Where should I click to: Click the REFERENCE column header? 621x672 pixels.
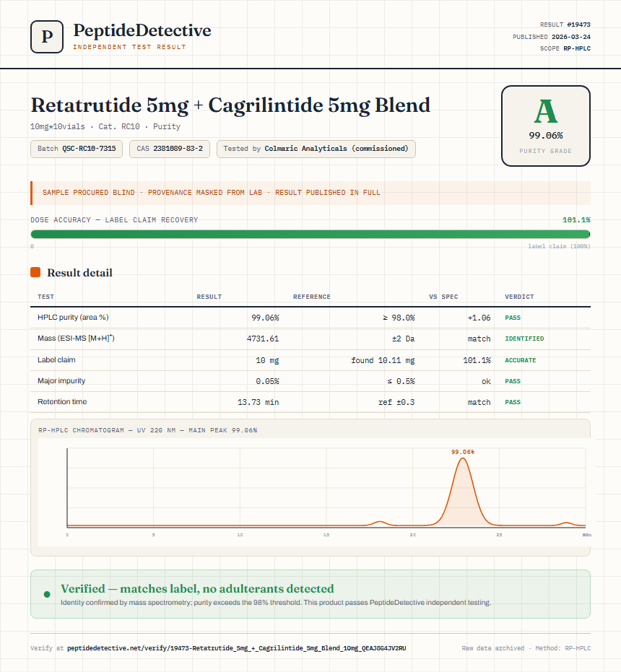pyautogui.click(x=312, y=297)
